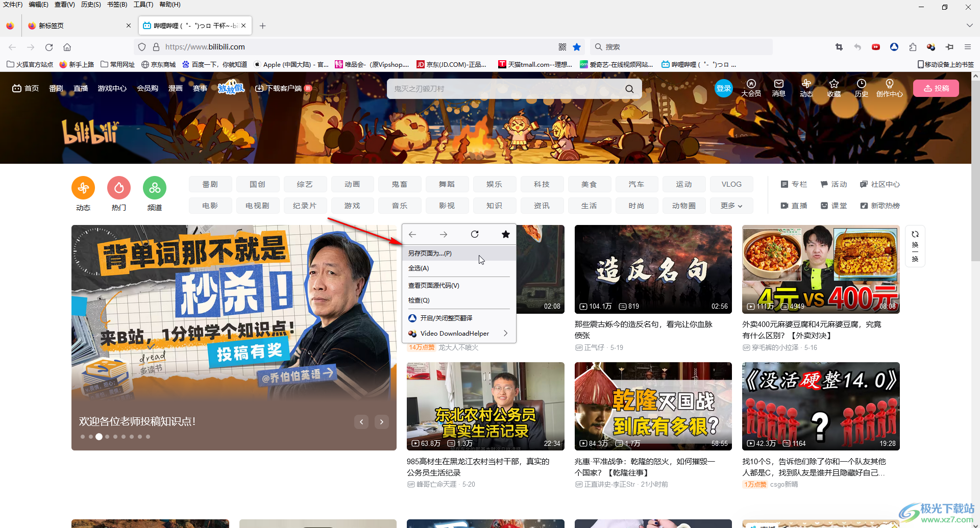Click the bookmark star in the context menu
This screenshot has height=528, width=980.
click(x=506, y=234)
